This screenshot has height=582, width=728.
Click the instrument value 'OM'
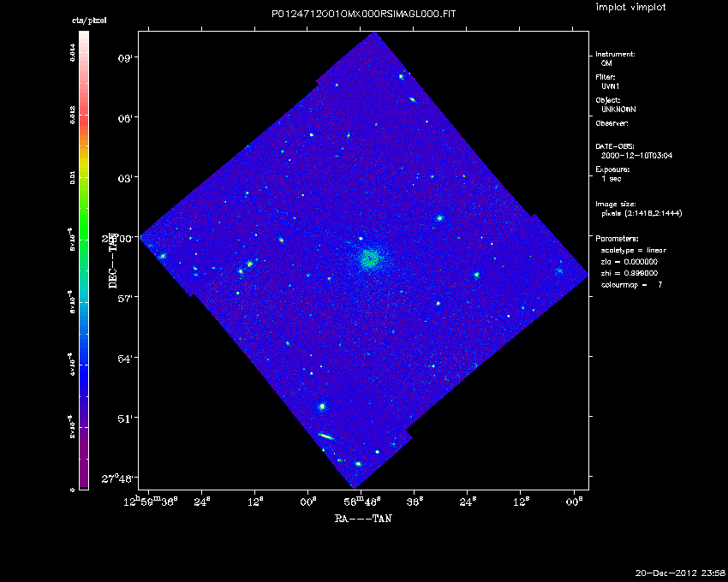point(606,63)
